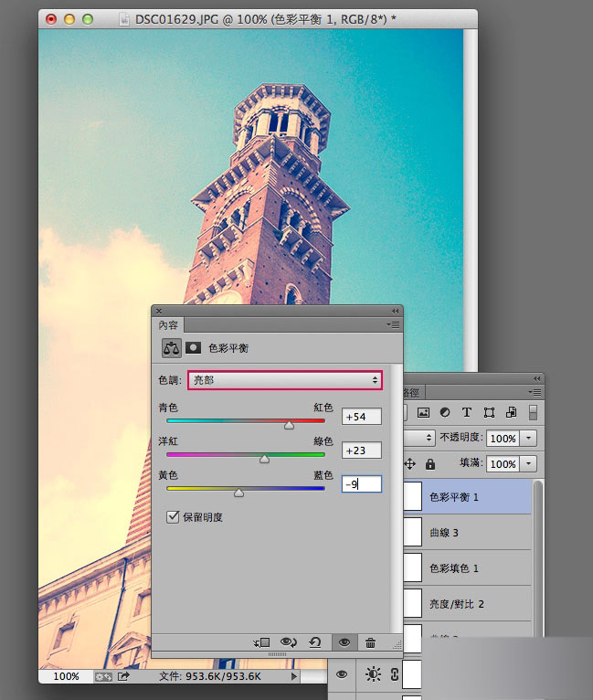Select the layer mask icon in properties
This screenshot has width=593, height=700.
193,348
